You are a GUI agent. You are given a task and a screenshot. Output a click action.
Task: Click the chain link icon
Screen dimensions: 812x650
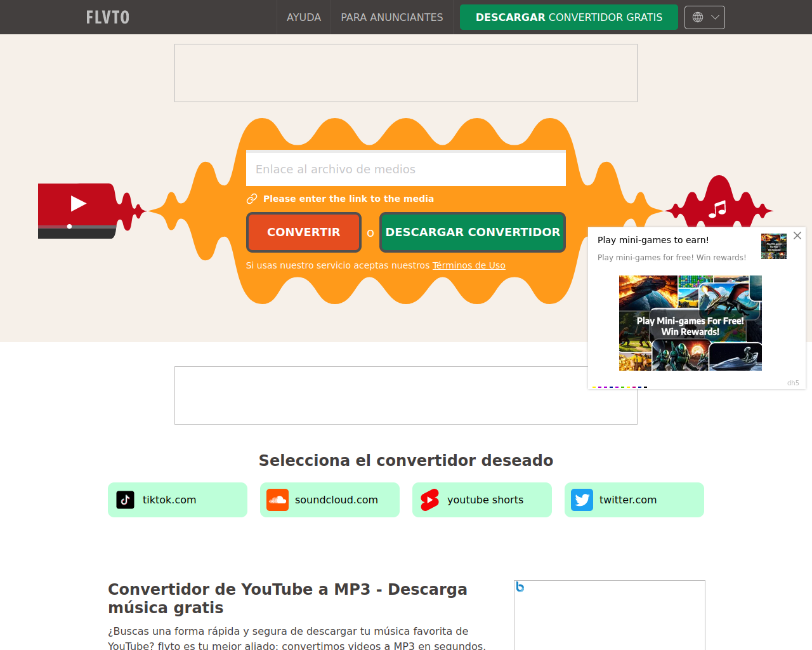(252, 199)
